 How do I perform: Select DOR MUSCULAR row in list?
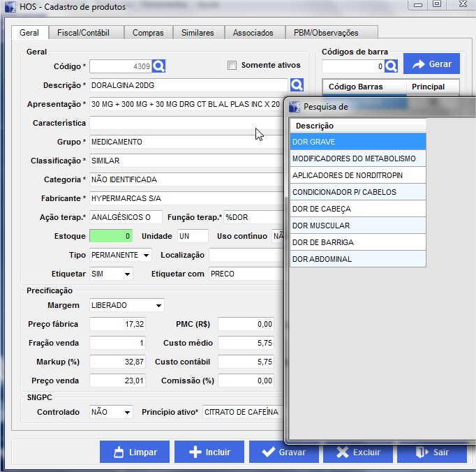tap(357, 226)
